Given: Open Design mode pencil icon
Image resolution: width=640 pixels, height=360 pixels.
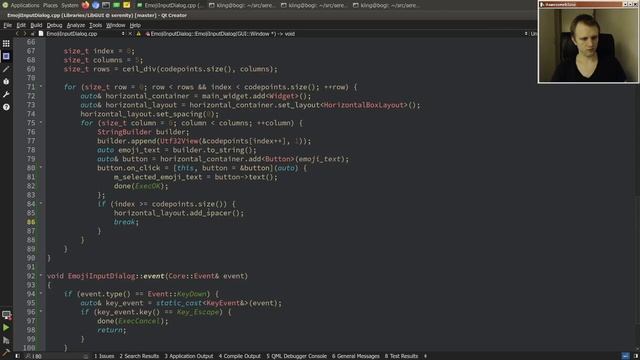Looking at the screenshot, I should pos(6,69).
